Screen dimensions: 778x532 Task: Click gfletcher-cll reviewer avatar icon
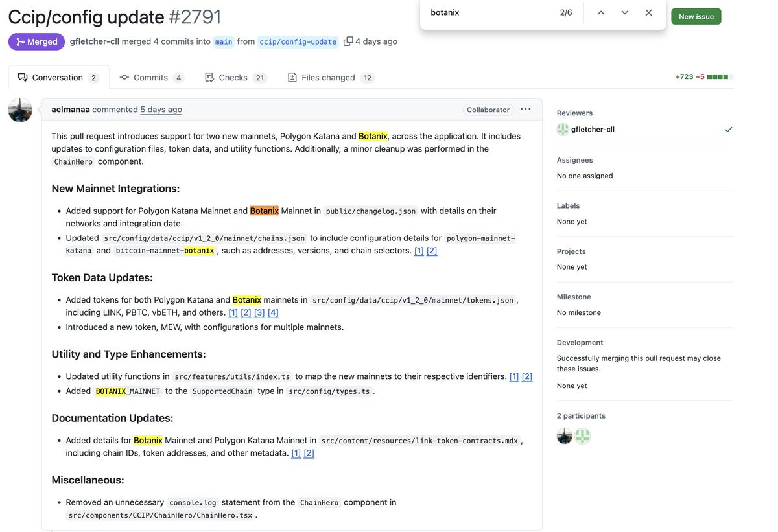[x=563, y=129]
